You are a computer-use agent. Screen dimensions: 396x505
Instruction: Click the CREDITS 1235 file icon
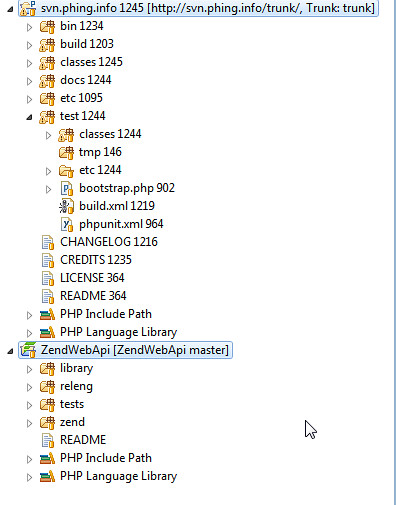point(48,261)
